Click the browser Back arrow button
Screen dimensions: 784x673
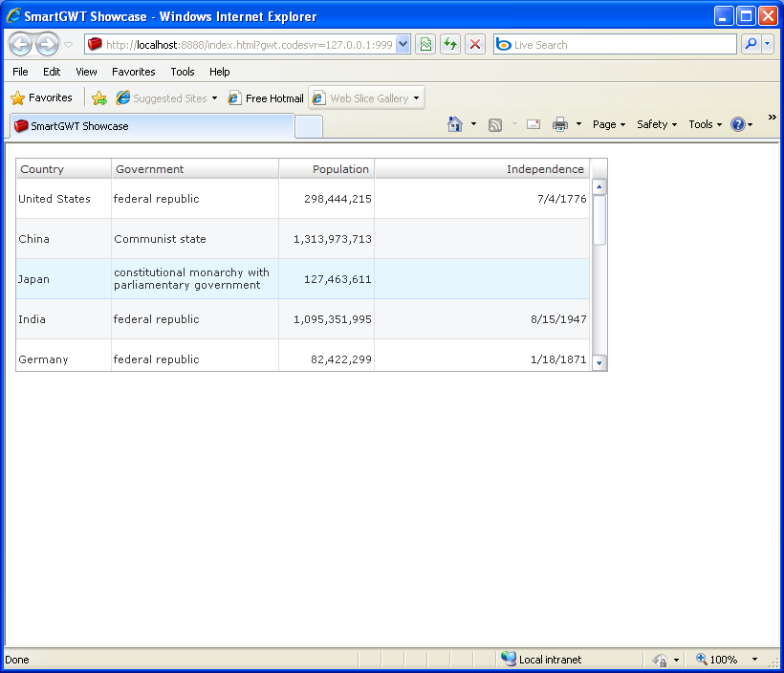20,45
